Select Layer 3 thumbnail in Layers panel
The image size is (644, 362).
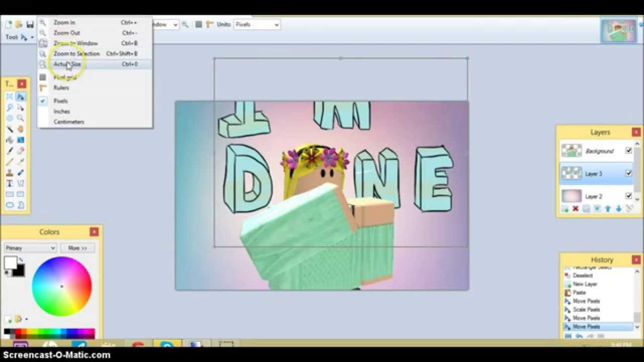tap(572, 173)
